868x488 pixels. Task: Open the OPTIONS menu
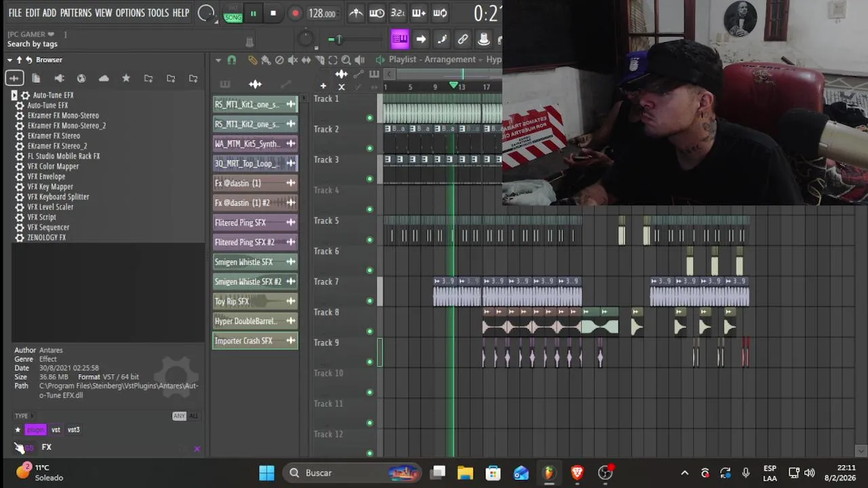(x=130, y=13)
